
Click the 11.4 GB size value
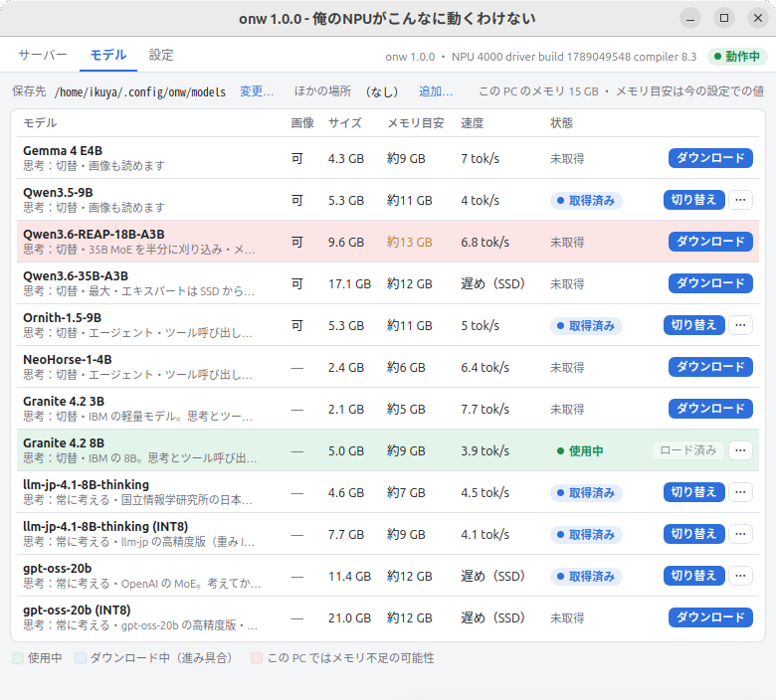click(349, 576)
